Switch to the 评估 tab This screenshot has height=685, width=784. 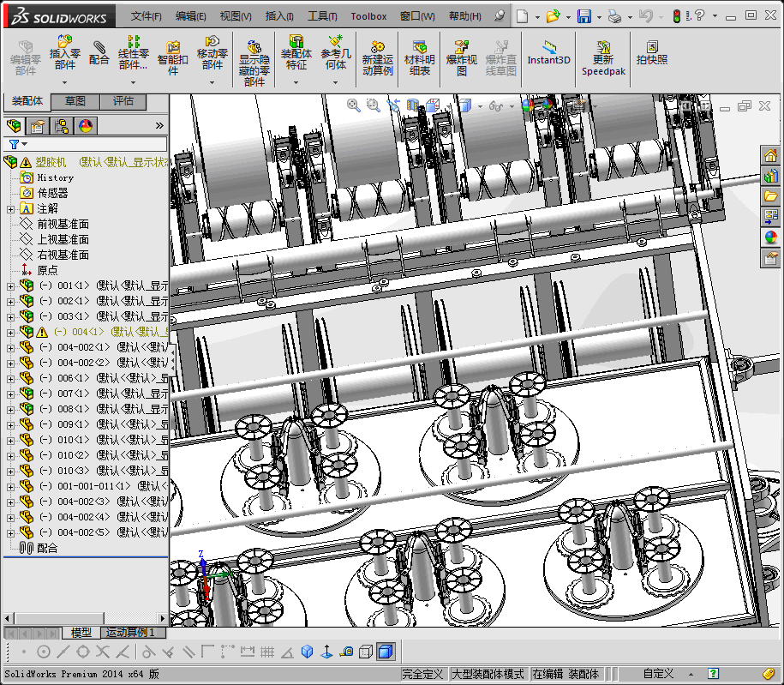[x=123, y=101]
